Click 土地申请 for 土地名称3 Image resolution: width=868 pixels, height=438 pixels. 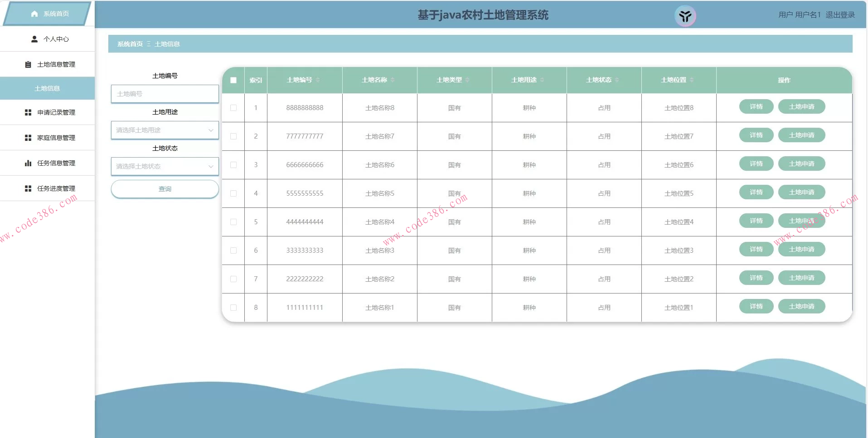pos(801,250)
